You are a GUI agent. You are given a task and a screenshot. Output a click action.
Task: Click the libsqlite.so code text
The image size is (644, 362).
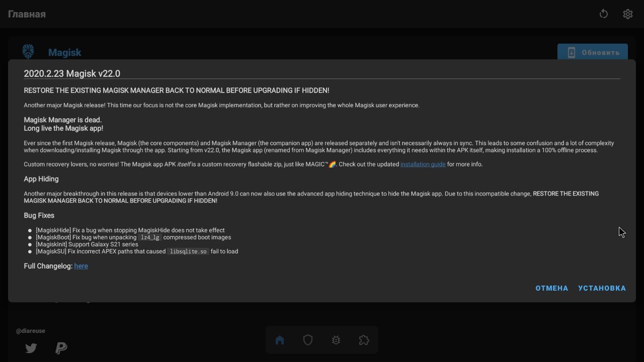point(188,251)
